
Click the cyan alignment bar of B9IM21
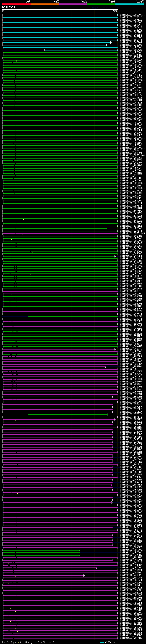pos(81,50)
